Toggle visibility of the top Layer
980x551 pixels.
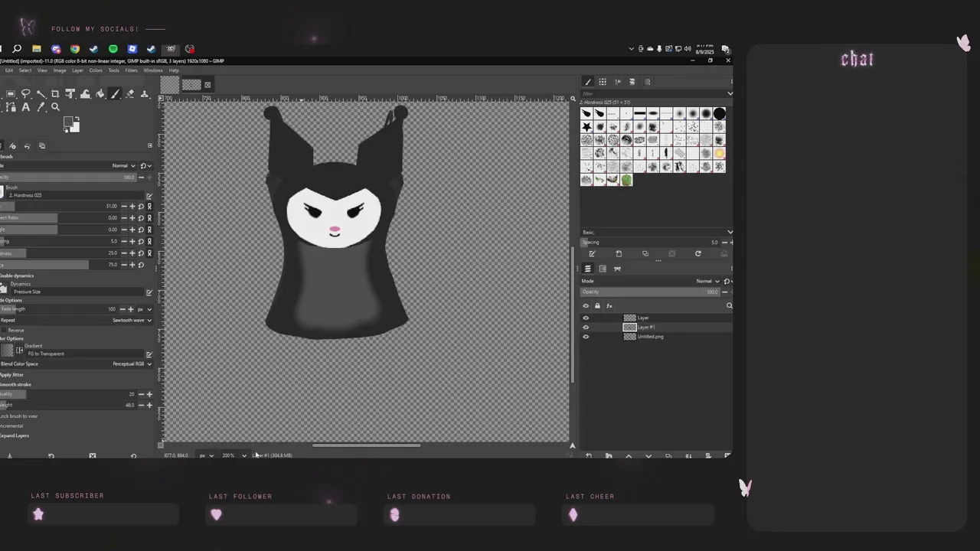586,318
